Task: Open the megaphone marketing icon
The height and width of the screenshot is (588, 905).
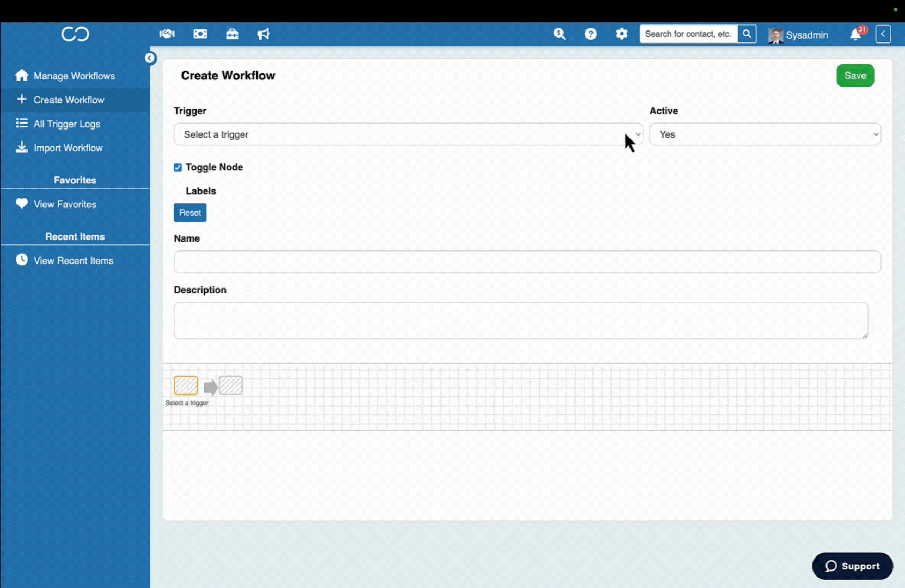Action: (x=264, y=34)
